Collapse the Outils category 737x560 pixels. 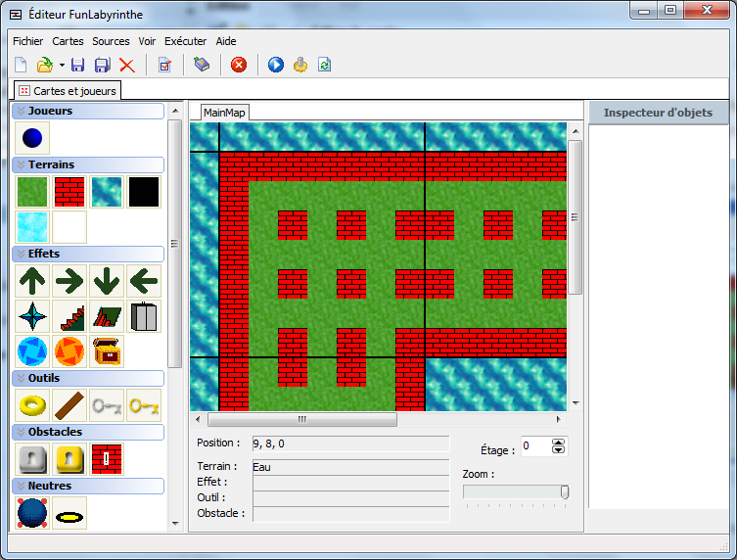(x=21, y=378)
